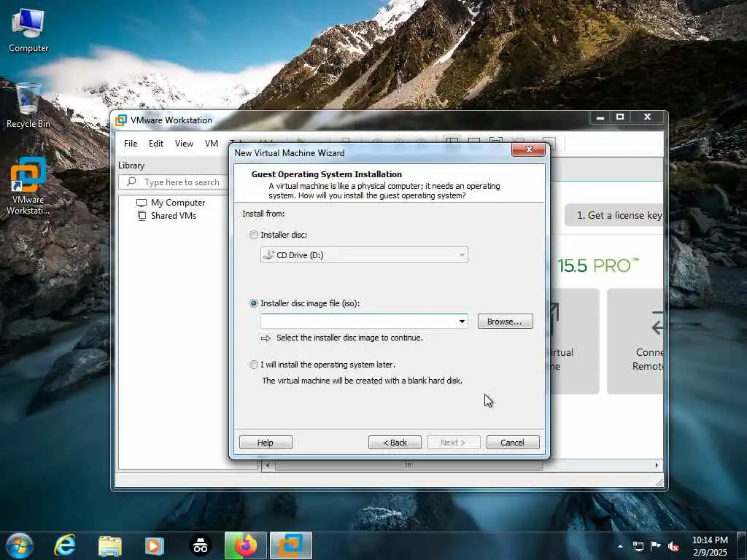Open Windows Explorer from the taskbar
The image size is (747, 560).
click(x=110, y=545)
